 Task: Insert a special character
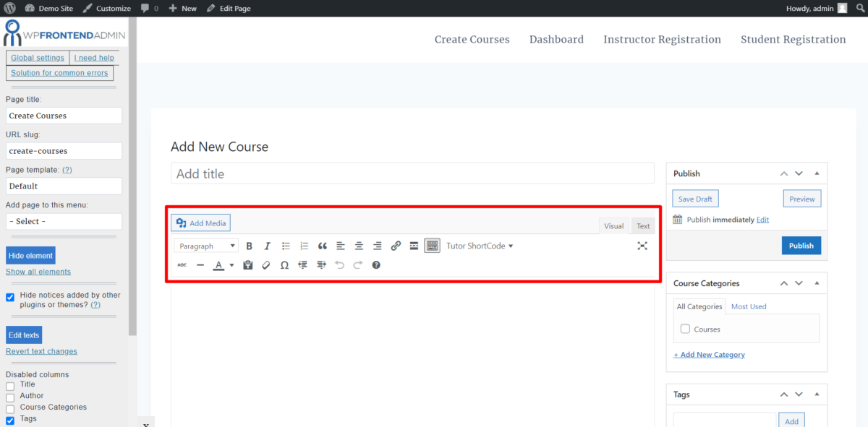284,264
